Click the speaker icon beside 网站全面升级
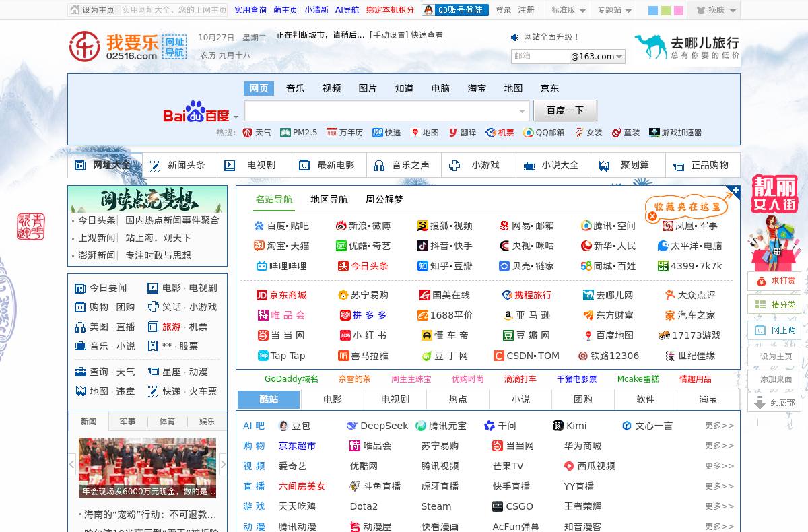Viewport: 808px width, 532px height. (x=515, y=37)
